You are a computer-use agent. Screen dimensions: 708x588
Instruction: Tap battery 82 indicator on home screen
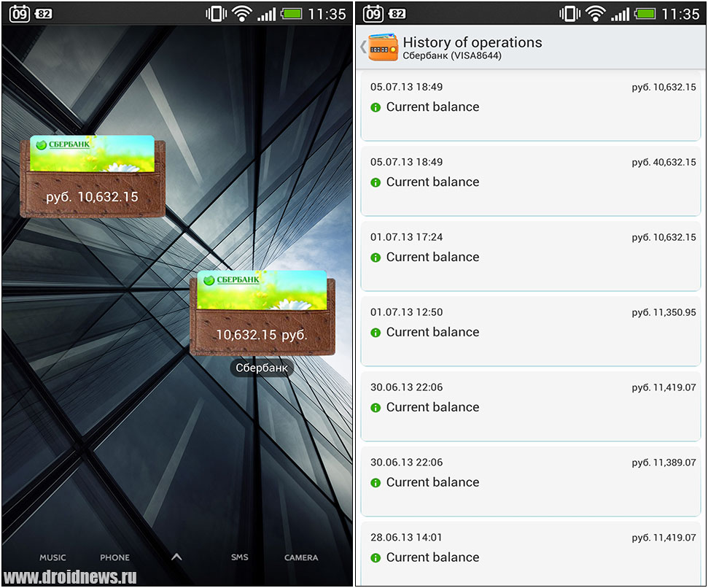pyautogui.click(x=43, y=14)
